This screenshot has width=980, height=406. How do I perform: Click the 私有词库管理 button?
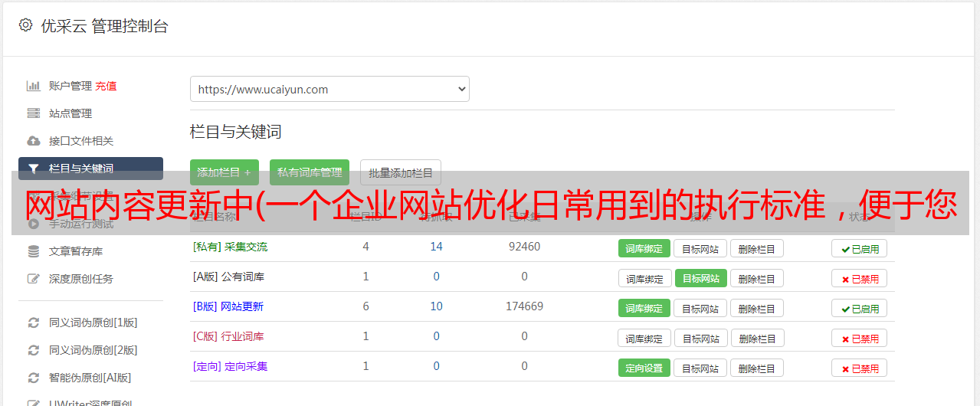click(310, 172)
